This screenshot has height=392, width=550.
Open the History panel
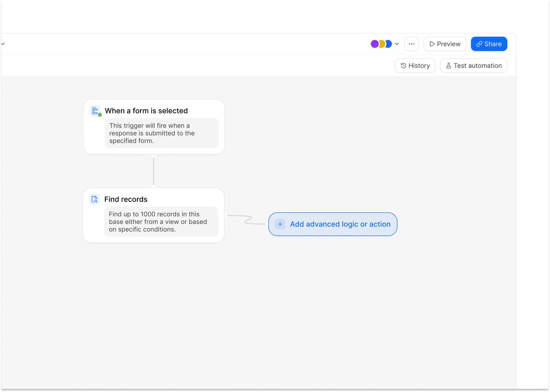pos(415,66)
